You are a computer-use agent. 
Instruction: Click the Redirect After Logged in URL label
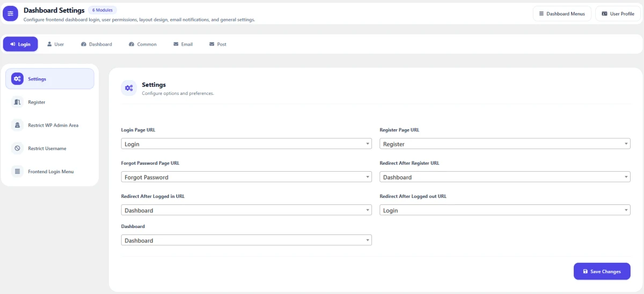click(153, 196)
